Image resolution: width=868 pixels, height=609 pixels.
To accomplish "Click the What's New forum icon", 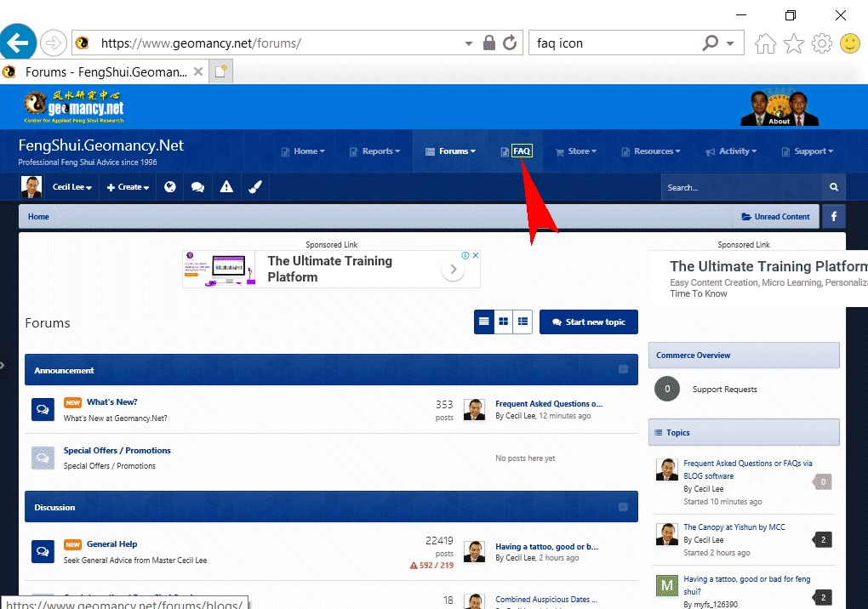I will 43,409.
